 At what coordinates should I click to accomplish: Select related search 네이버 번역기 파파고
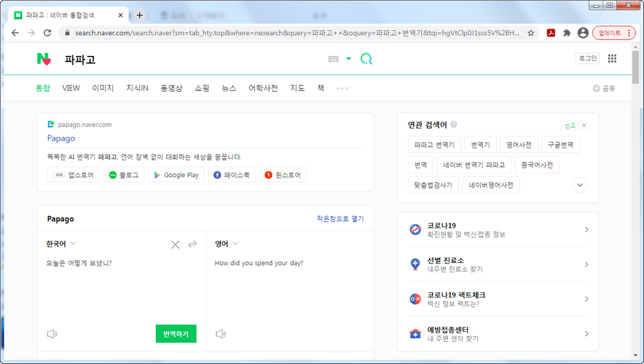474,165
